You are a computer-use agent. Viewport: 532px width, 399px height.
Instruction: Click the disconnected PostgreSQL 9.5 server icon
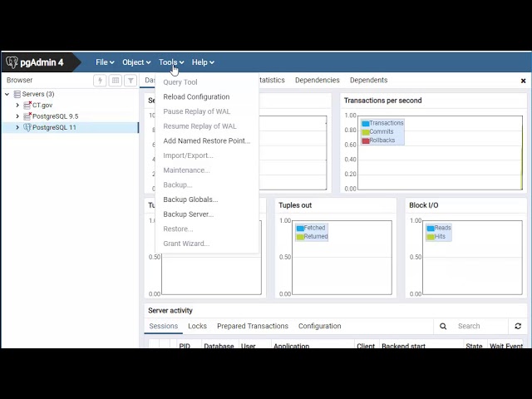click(x=27, y=116)
